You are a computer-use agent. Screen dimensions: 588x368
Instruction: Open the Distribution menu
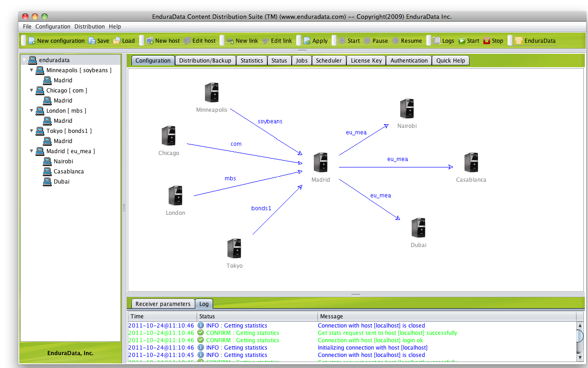pyautogui.click(x=90, y=27)
